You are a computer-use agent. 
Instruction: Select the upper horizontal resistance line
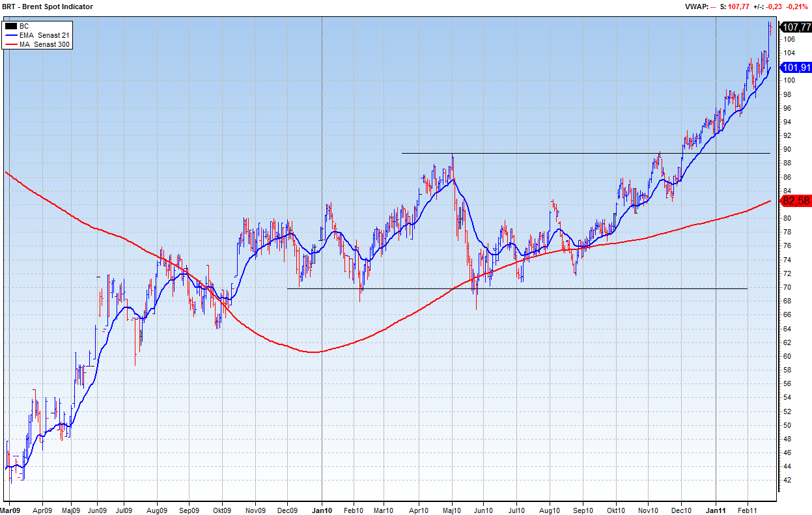pyautogui.click(x=586, y=153)
